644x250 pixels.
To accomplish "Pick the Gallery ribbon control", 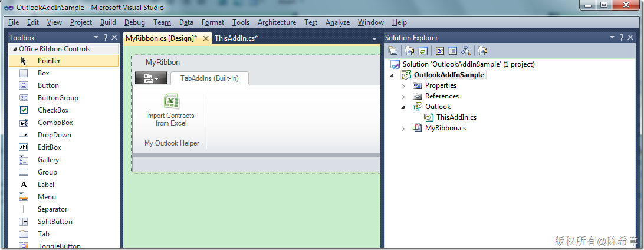I will click(x=63, y=160).
